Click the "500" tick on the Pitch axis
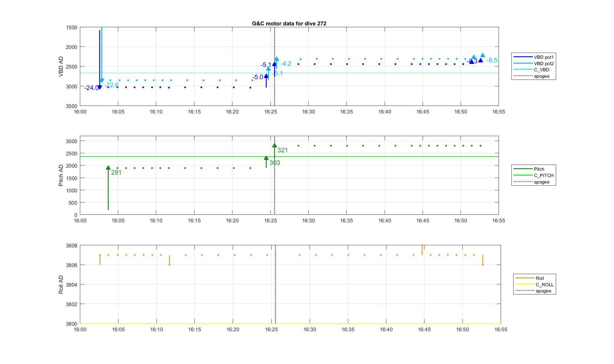The height and width of the screenshot is (364, 614). coord(73,203)
